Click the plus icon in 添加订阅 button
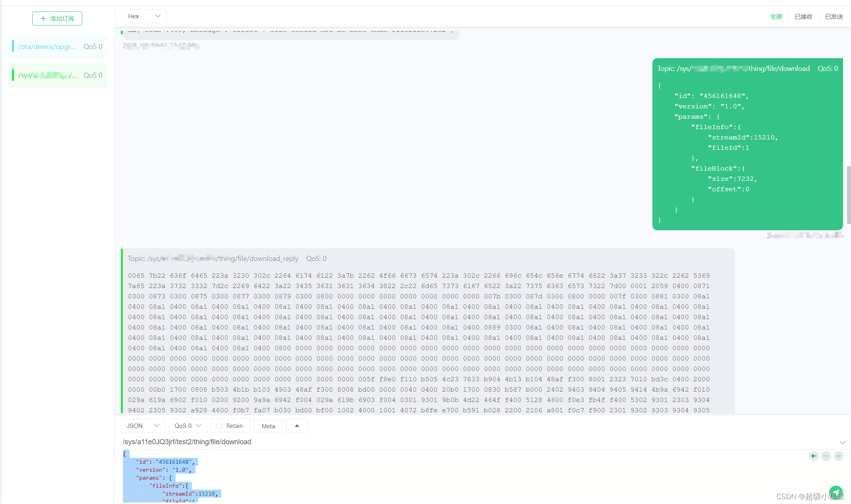The image size is (851, 504). tap(43, 18)
